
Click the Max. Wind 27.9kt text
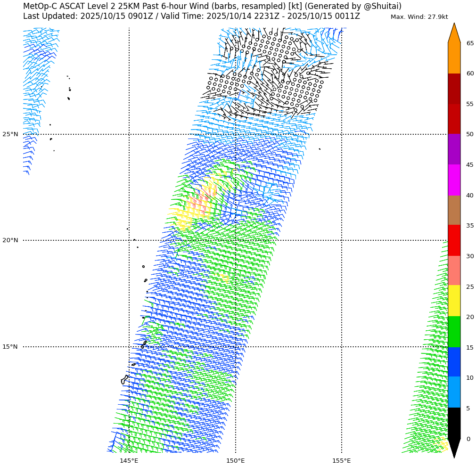click(419, 17)
